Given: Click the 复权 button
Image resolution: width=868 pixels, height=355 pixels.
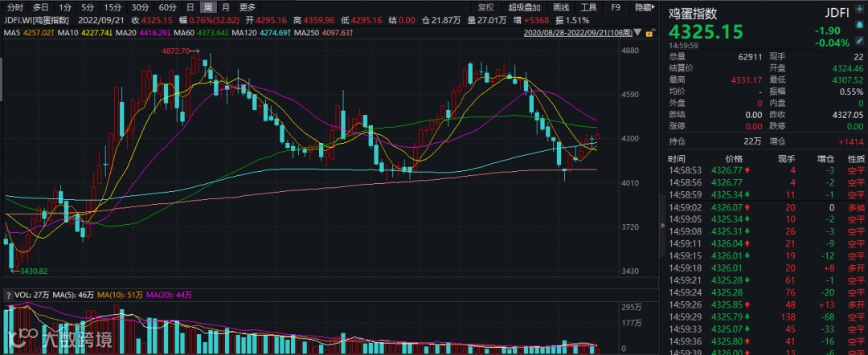Looking at the screenshot, I should (x=485, y=7).
